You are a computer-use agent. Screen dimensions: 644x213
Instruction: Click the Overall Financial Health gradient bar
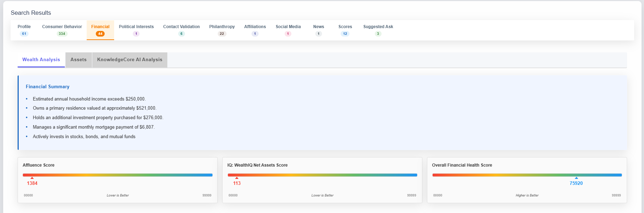[527, 175]
